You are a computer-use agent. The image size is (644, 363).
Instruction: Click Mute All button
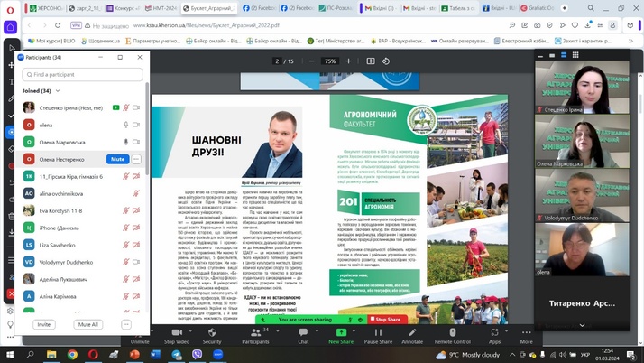(88, 324)
